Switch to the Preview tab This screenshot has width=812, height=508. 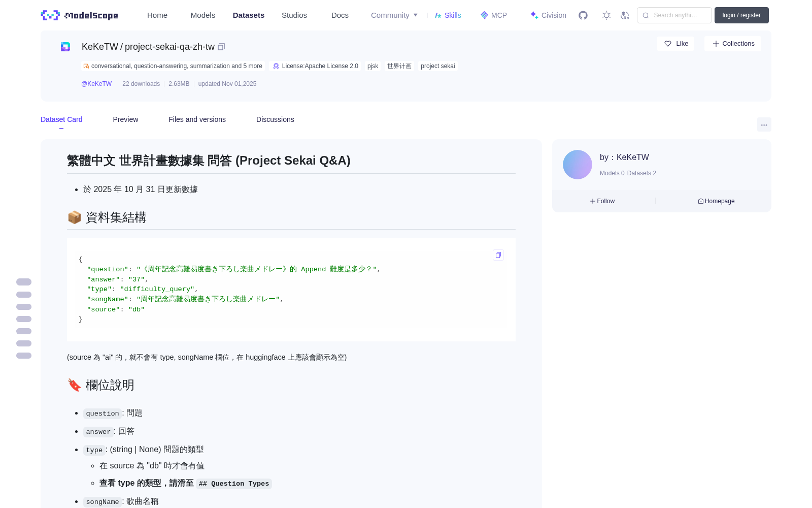click(x=125, y=119)
